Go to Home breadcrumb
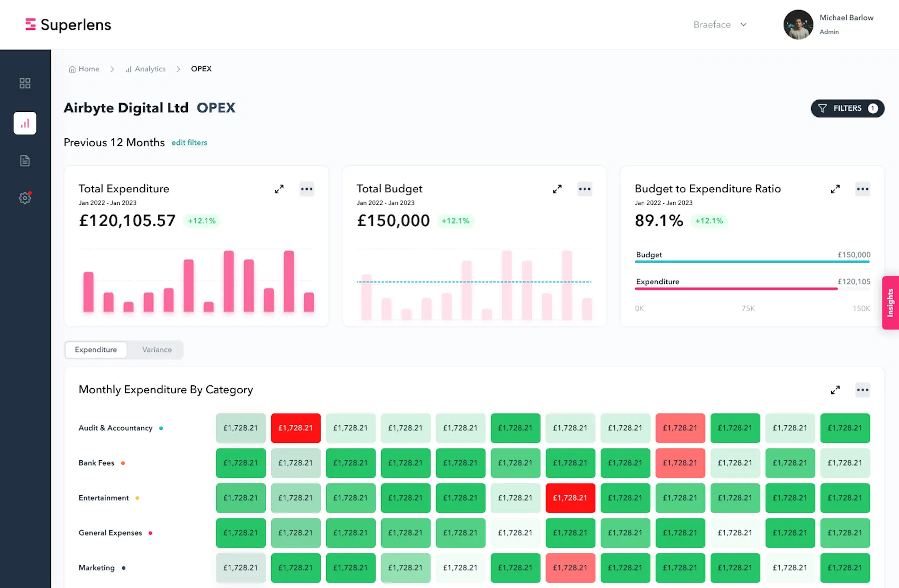Viewport: 899px width, 588px height. point(84,69)
